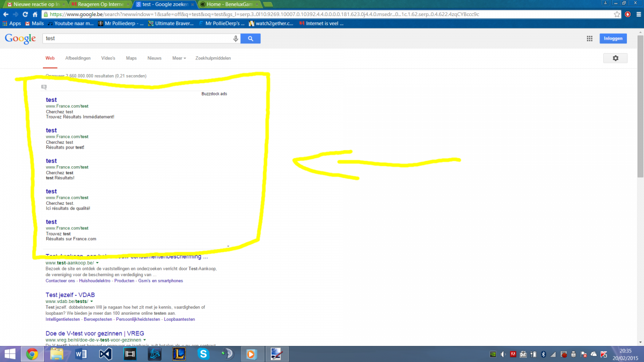The image size is (644, 362).
Task: Open 'Doe de V-test voor gezinnen | VREG' link
Action: [x=95, y=334]
